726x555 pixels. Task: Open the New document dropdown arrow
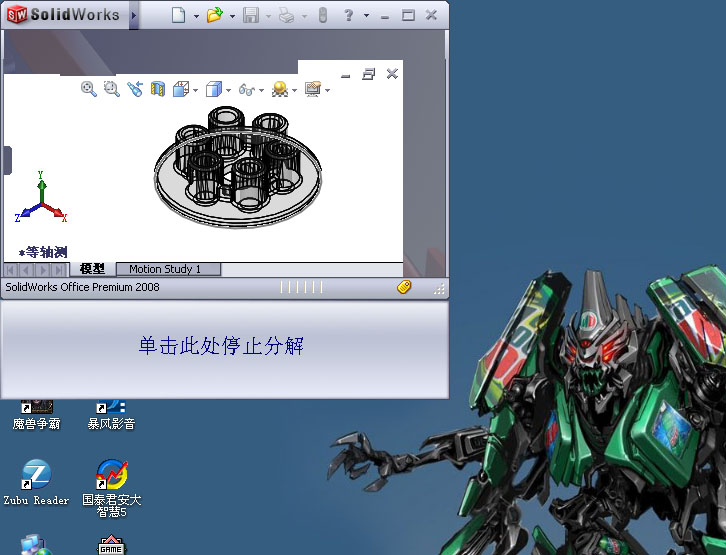coord(196,16)
